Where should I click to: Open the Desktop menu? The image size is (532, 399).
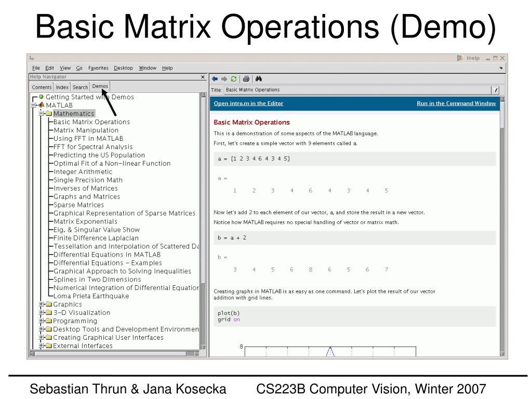pos(123,68)
